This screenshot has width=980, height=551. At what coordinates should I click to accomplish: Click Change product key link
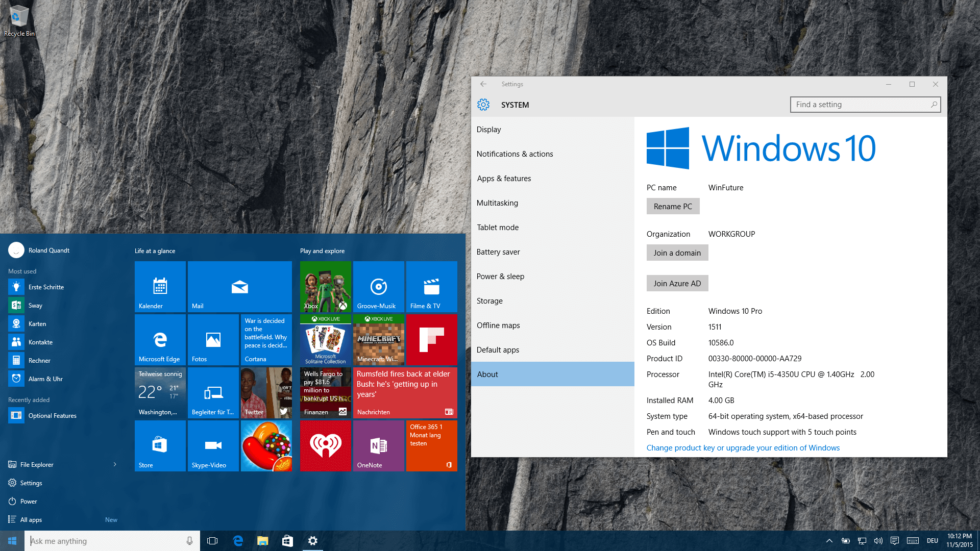tap(743, 448)
